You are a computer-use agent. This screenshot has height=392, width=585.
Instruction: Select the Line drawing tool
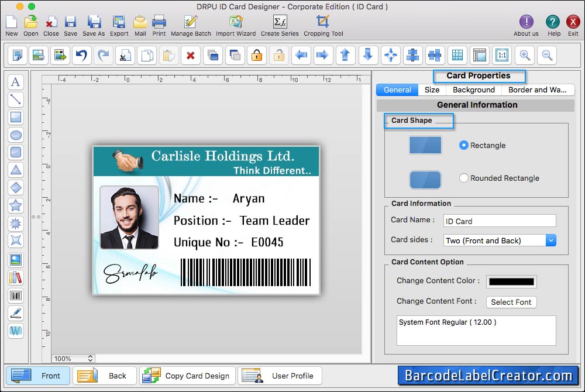click(x=16, y=99)
